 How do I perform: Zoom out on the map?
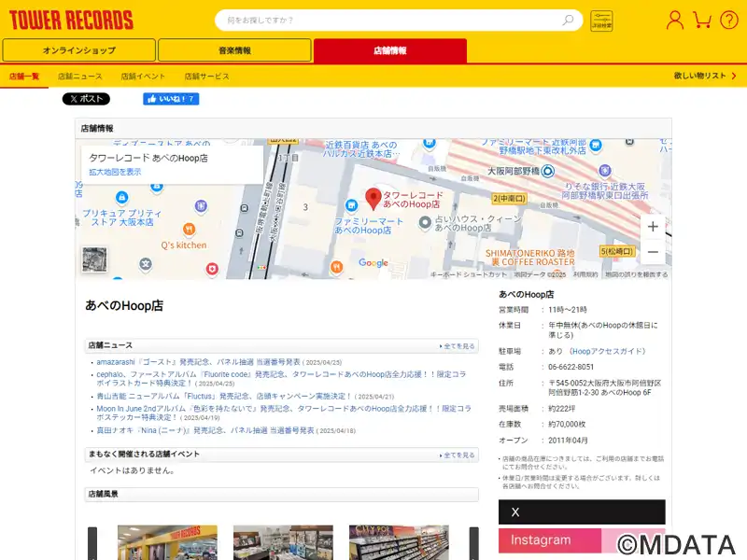tap(653, 252)
